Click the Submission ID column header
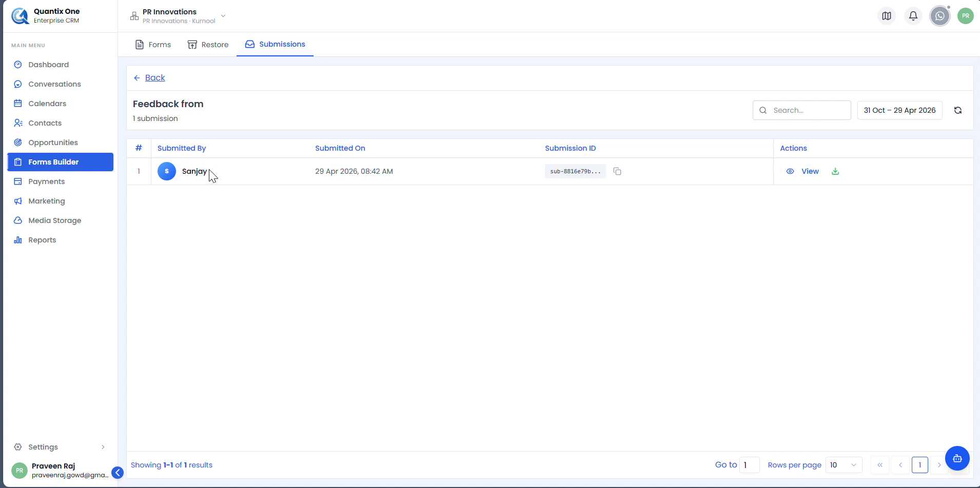The image size is (980, 488). point(571,148)
